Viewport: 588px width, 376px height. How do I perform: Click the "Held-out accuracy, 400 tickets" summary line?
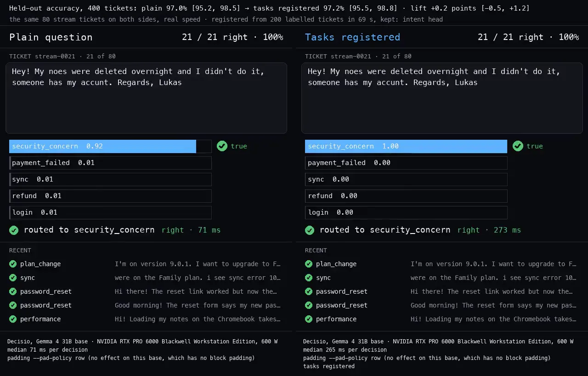(269, 8)
